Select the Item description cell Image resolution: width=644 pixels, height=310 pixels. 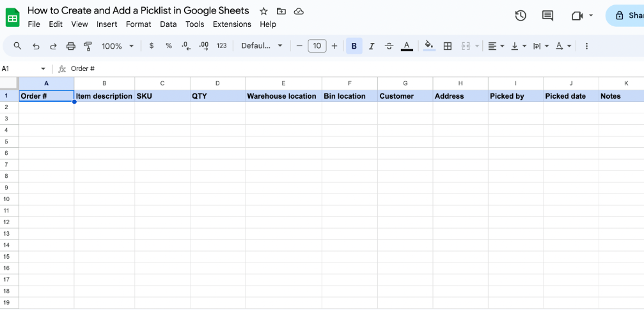[104, 96]
